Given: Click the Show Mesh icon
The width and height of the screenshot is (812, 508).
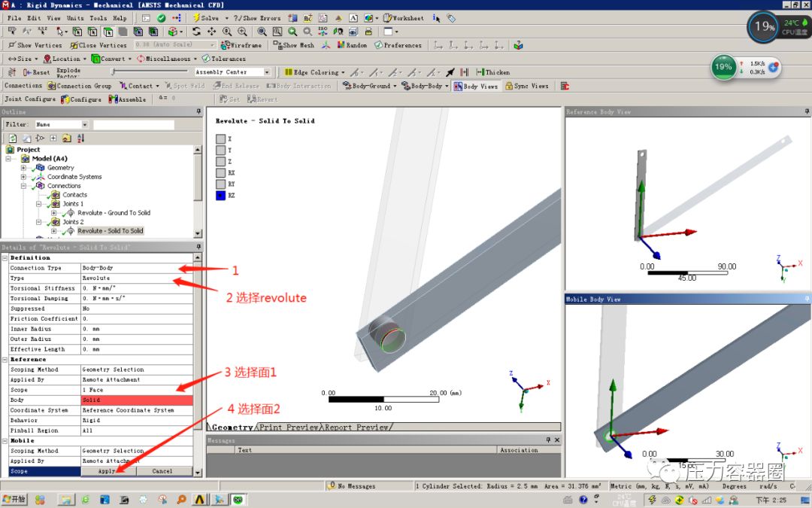Looking at the screenshot, I should (x=276, y=46).
